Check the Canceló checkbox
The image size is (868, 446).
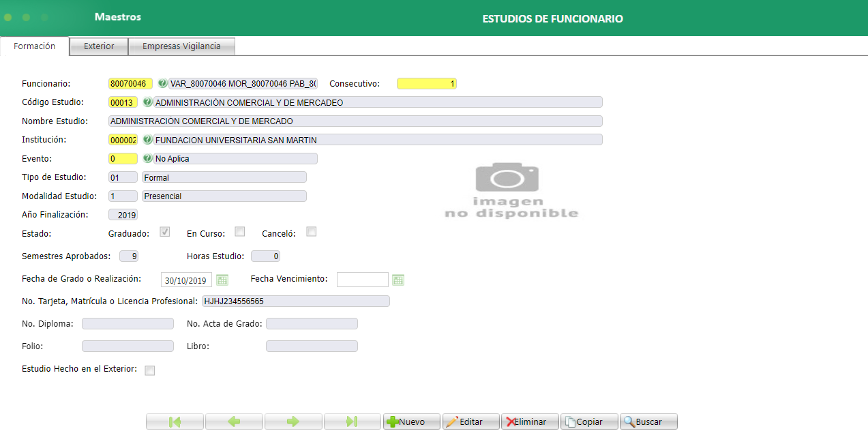311,231
